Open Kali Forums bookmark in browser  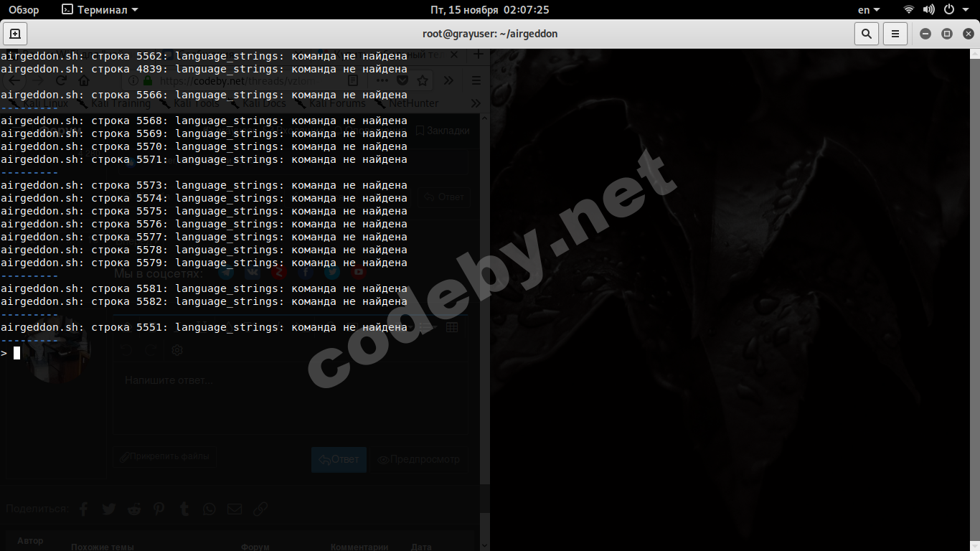click(x=329, y=103)
